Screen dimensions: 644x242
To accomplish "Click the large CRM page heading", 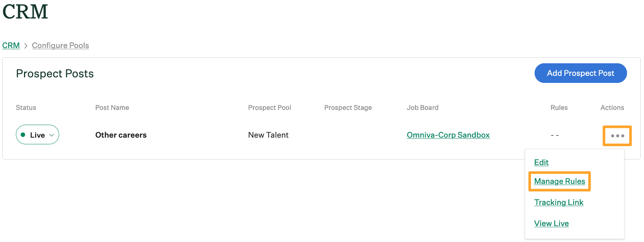I will click(25, 12).
